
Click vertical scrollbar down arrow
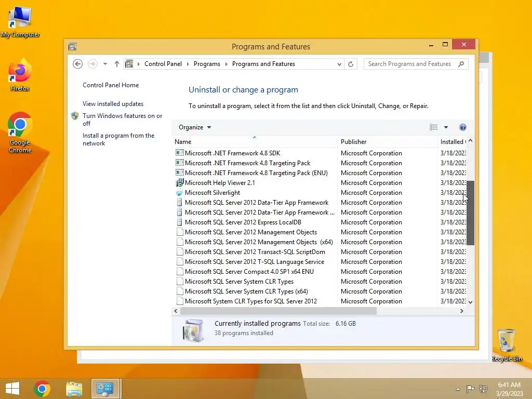pos(470,302)
